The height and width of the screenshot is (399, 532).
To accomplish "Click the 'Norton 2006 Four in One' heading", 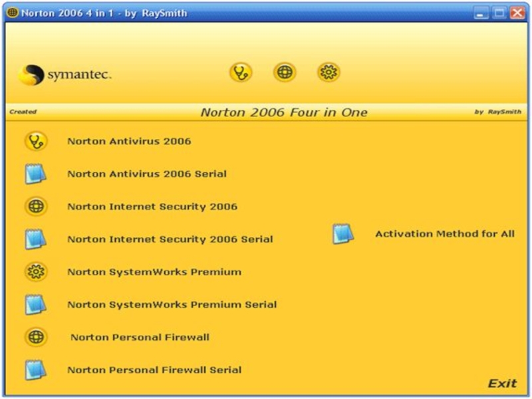I will [x=284, y=112].
